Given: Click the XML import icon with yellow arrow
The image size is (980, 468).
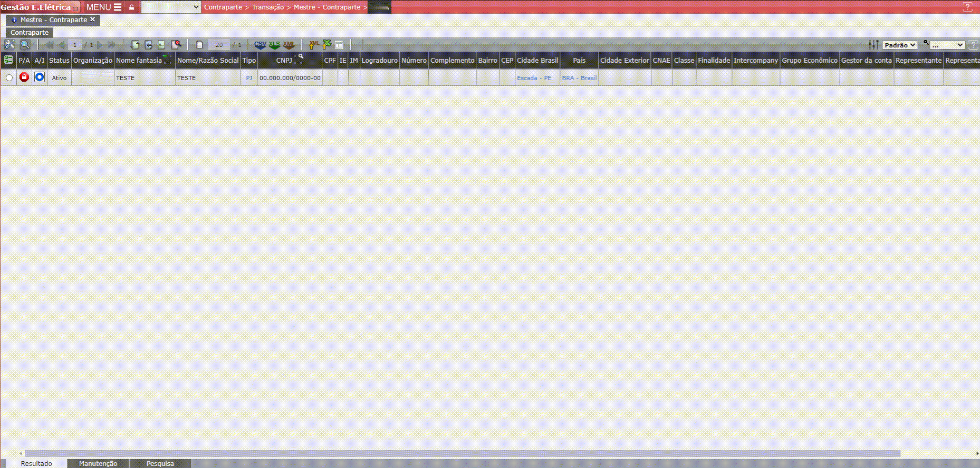Looking at the screenshot, I should point(314,45).
